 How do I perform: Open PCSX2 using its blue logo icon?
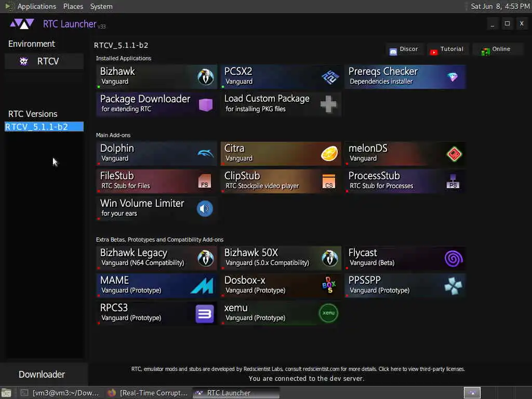330,77
